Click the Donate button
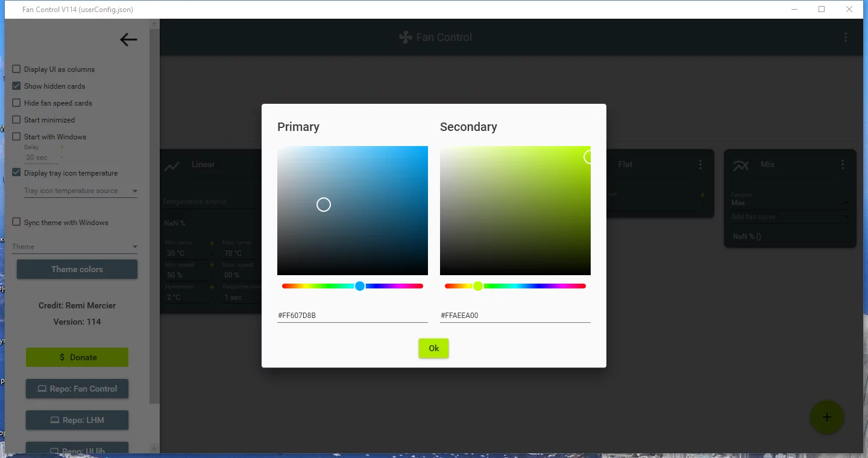The width and height of the screenshot is (868, 458). [x=77, y=357]
